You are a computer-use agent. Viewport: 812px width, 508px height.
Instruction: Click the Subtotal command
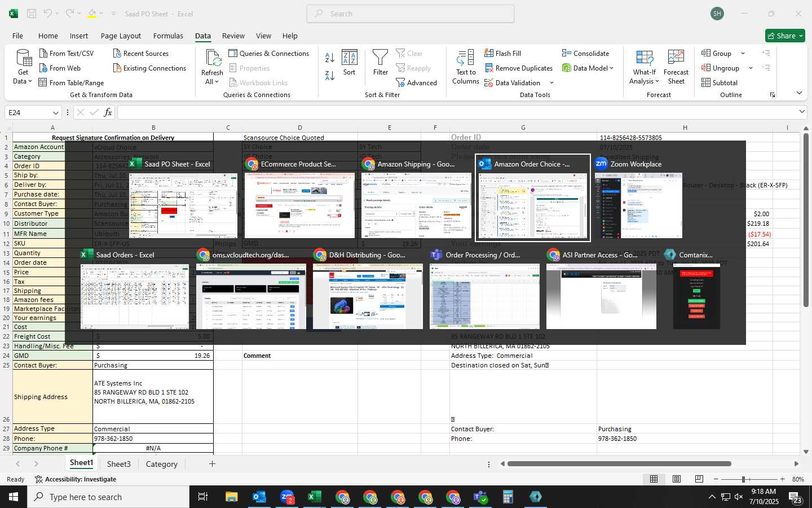[x=720, y=82]
